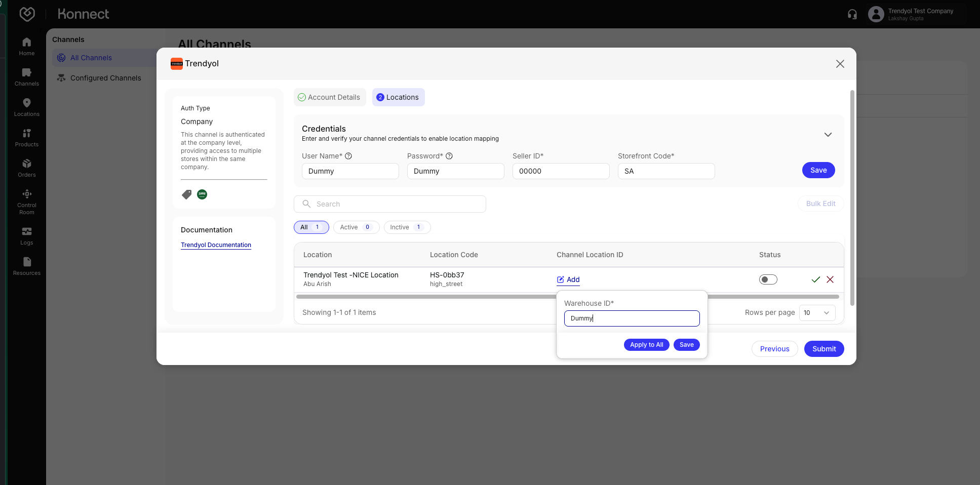Save the credentials

coord(818,170)
